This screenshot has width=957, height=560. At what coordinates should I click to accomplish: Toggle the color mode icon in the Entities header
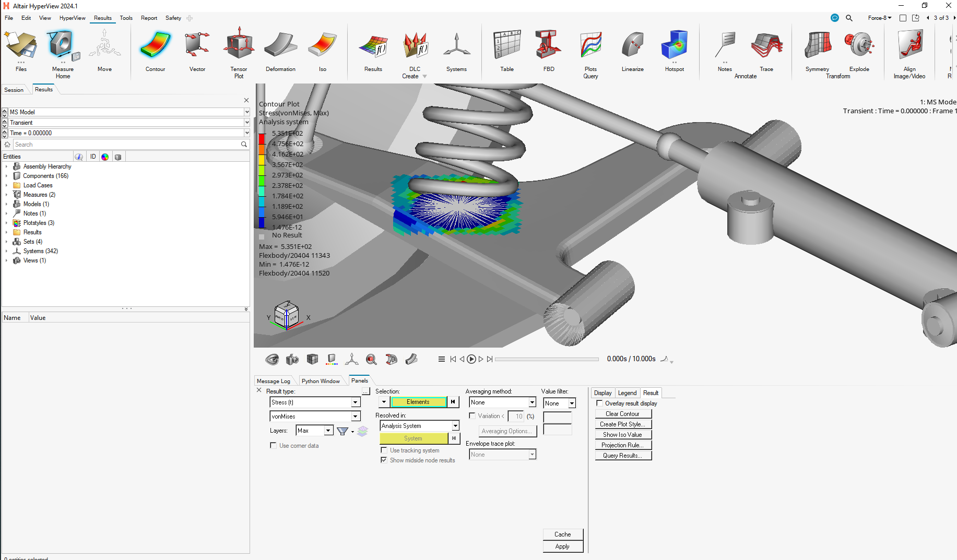(x=105, y=157)
